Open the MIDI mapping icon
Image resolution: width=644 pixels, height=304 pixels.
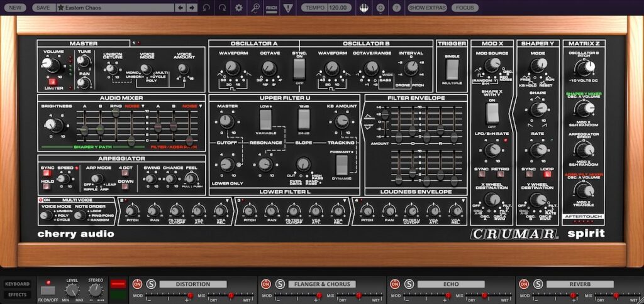pyautogui.click(x=272, y=8)
